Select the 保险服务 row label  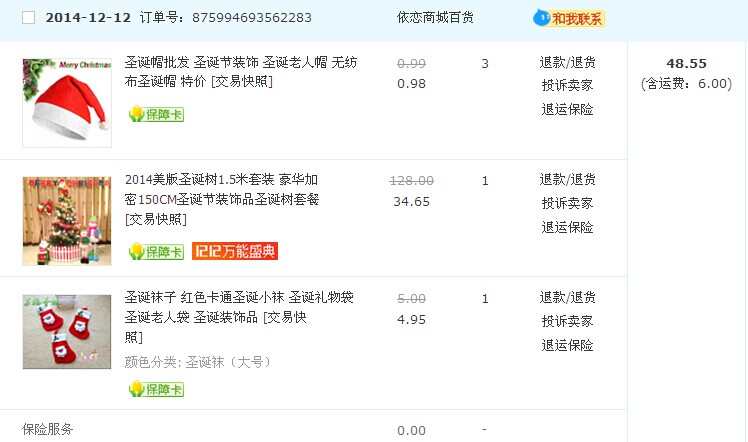coord(48,429)
